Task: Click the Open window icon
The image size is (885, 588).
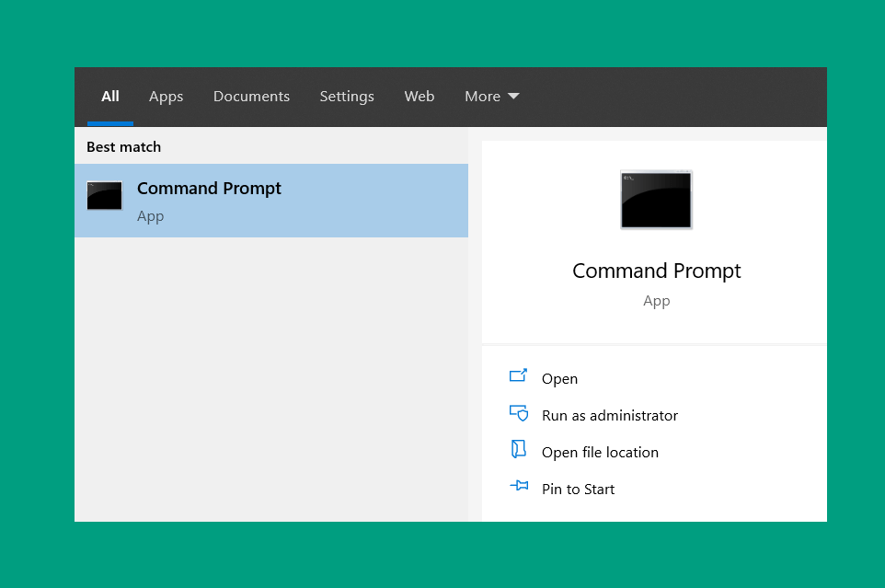Action: (518, 375)
